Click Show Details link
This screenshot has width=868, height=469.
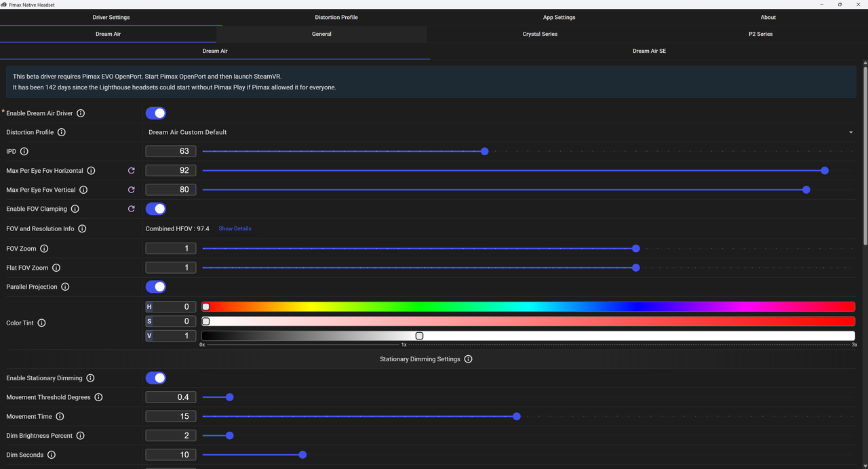(235, 228)
